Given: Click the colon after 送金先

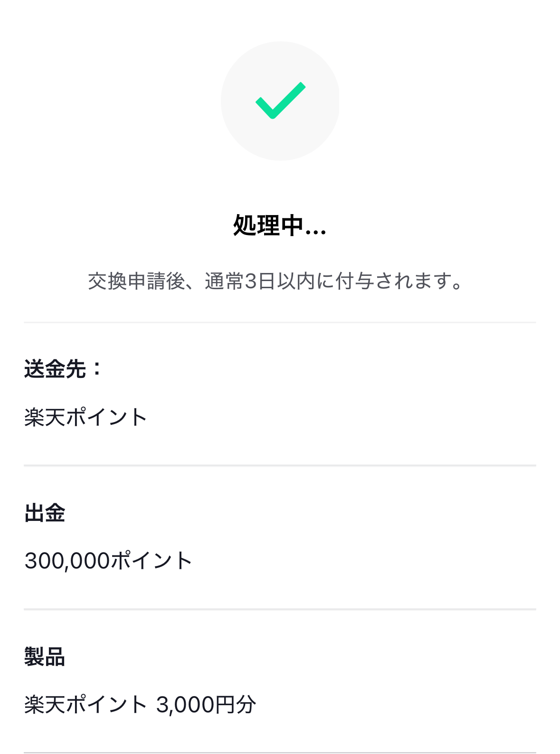Looking at the screenshot, I should pyautogui.click(x=97, y=368).
